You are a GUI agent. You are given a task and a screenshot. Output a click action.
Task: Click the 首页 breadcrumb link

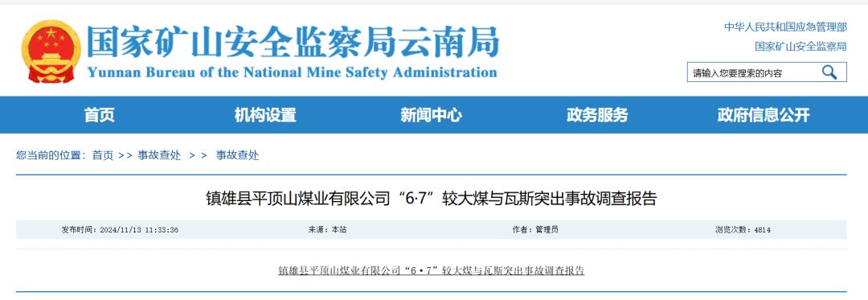102,155
